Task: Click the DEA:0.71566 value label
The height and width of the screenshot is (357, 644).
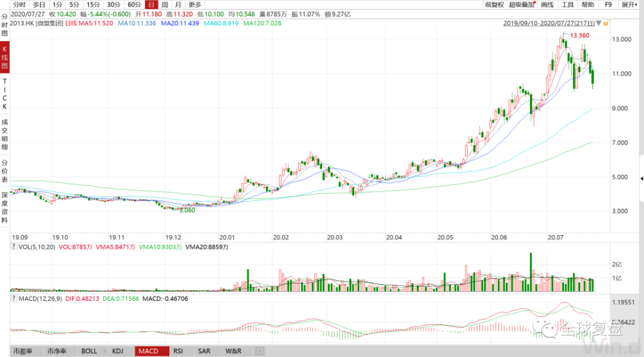Action: tap(121, 298)
